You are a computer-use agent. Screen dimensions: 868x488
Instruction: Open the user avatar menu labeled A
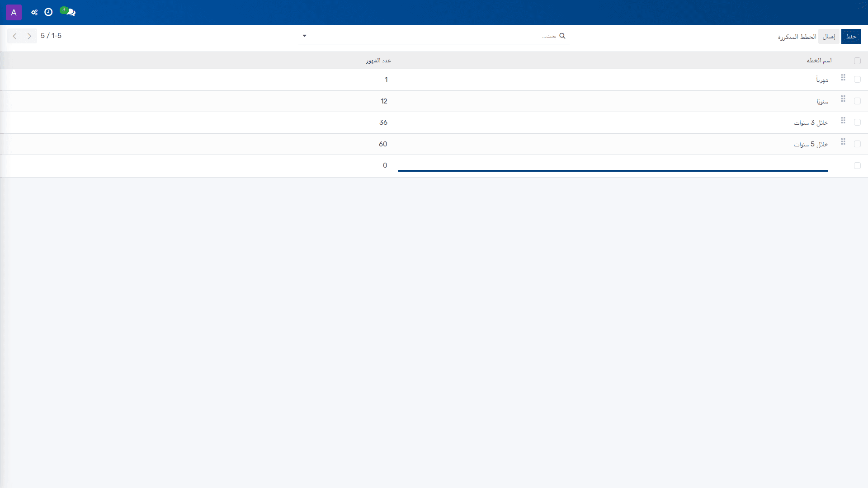[14, 12]
